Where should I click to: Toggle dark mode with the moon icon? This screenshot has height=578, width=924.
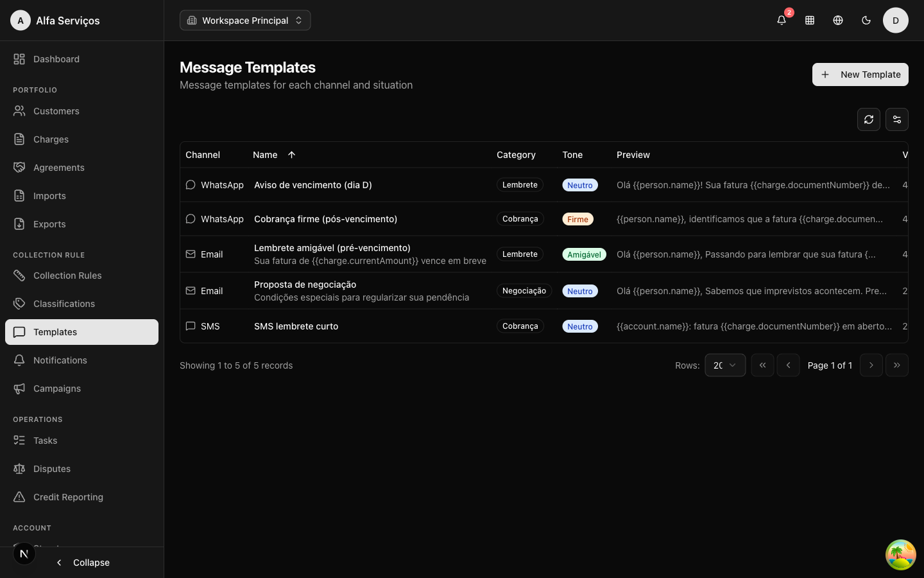(x=866, y=20)
